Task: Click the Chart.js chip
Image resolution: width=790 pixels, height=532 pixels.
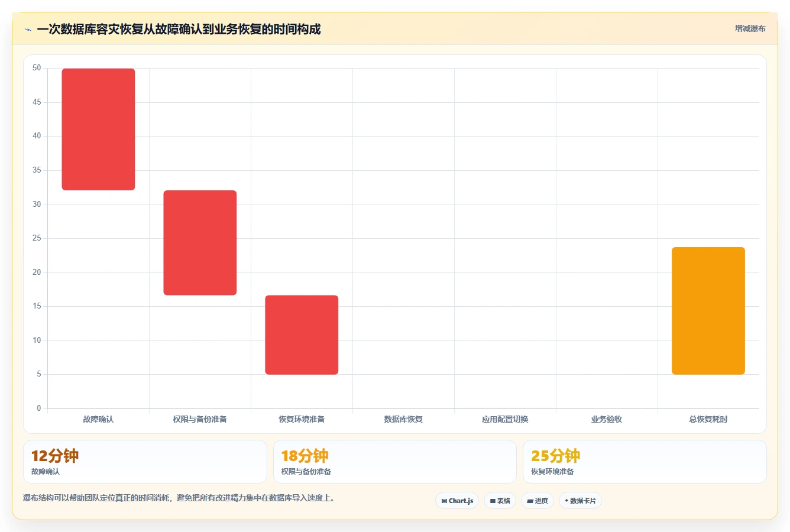Action: (457, 501)
